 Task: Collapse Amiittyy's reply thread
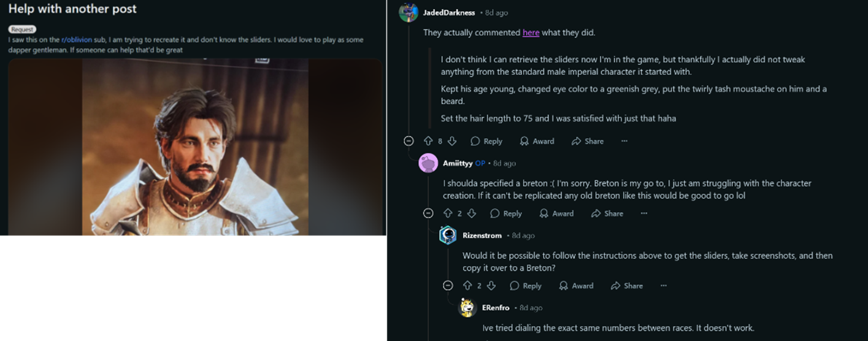428,213
